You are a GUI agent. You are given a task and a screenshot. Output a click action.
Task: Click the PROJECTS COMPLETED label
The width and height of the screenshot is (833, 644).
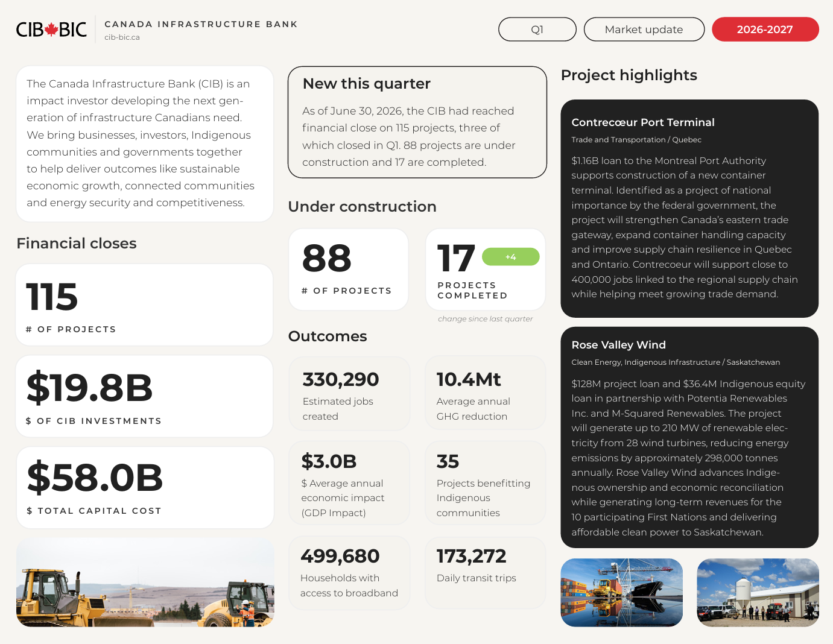[472, 290]
